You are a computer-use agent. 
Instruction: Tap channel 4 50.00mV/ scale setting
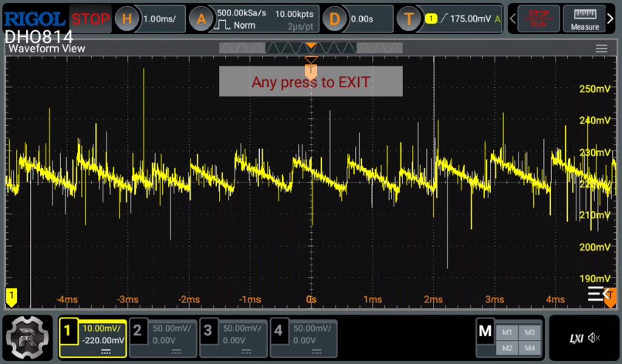point(313,329)
